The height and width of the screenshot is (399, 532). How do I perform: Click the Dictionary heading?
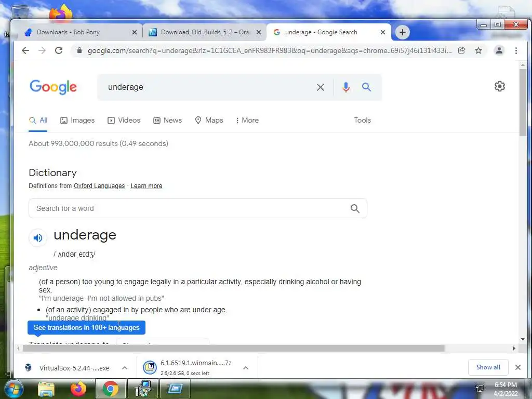(x=52, y=172)
